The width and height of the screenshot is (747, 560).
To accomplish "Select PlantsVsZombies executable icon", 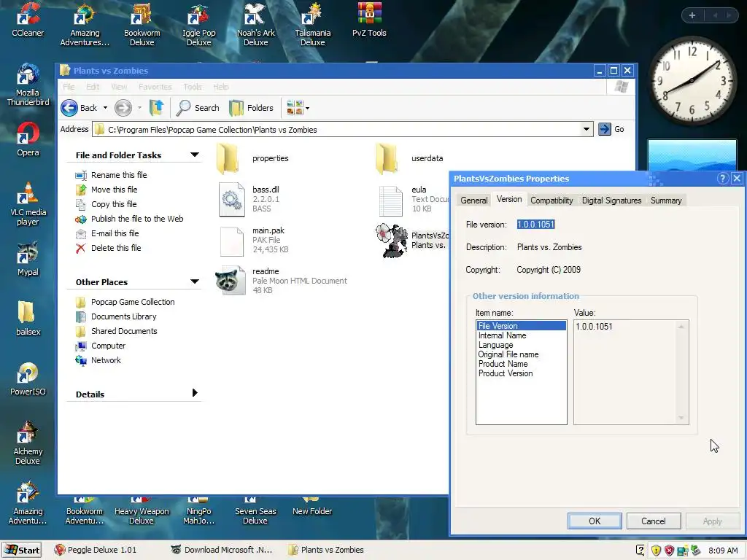I will pos(392,241).
